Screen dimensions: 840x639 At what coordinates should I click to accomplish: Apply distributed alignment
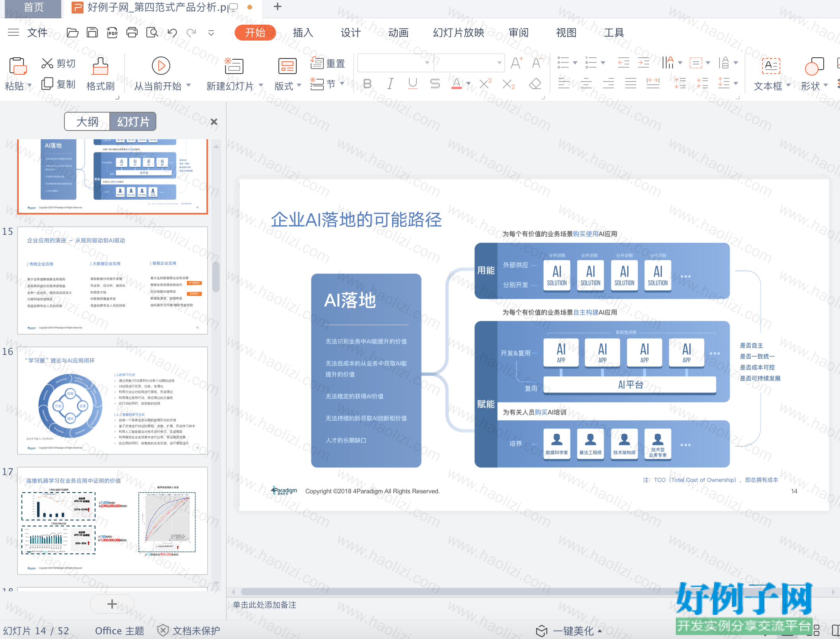point(653,84)
